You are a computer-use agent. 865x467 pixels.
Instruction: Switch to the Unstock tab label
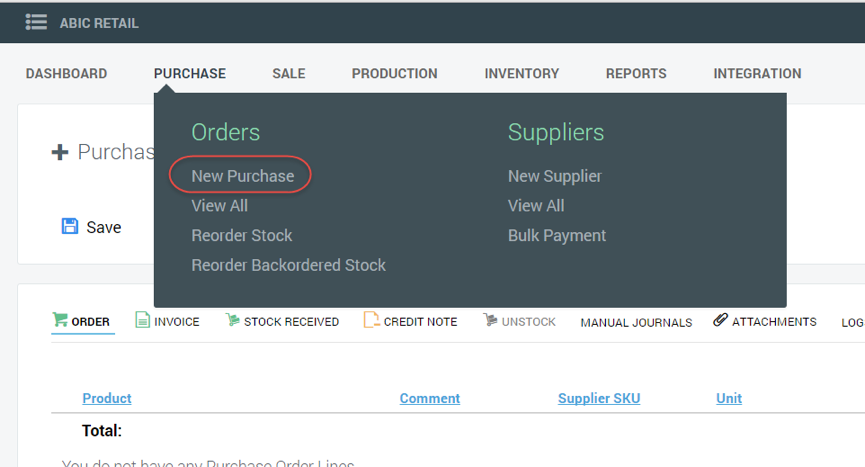528,322
